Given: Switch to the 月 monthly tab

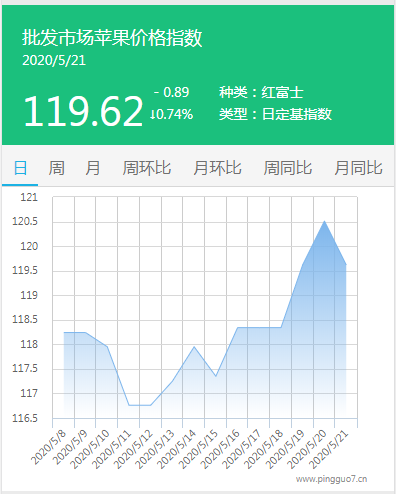Looking at the screenshot, I should (92, 168).
